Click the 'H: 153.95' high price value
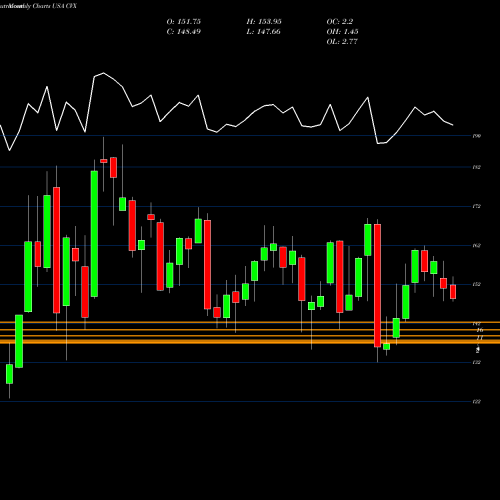 point(264,22)
